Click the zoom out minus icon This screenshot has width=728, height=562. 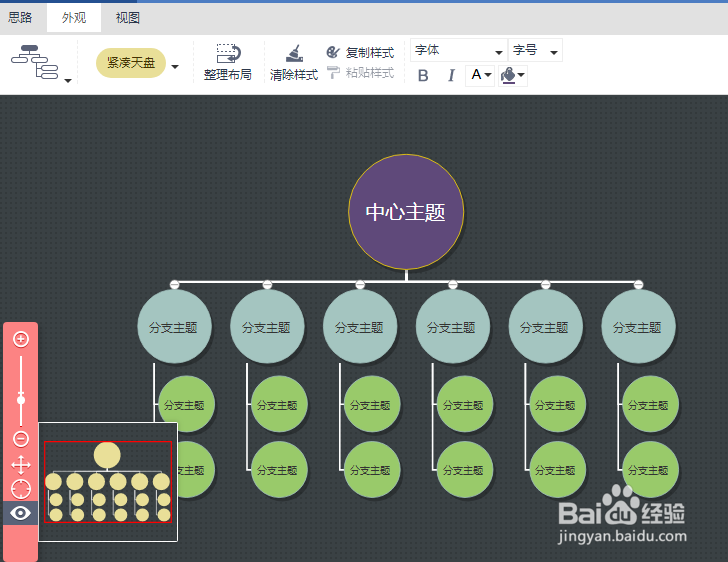tap(20, 438)
